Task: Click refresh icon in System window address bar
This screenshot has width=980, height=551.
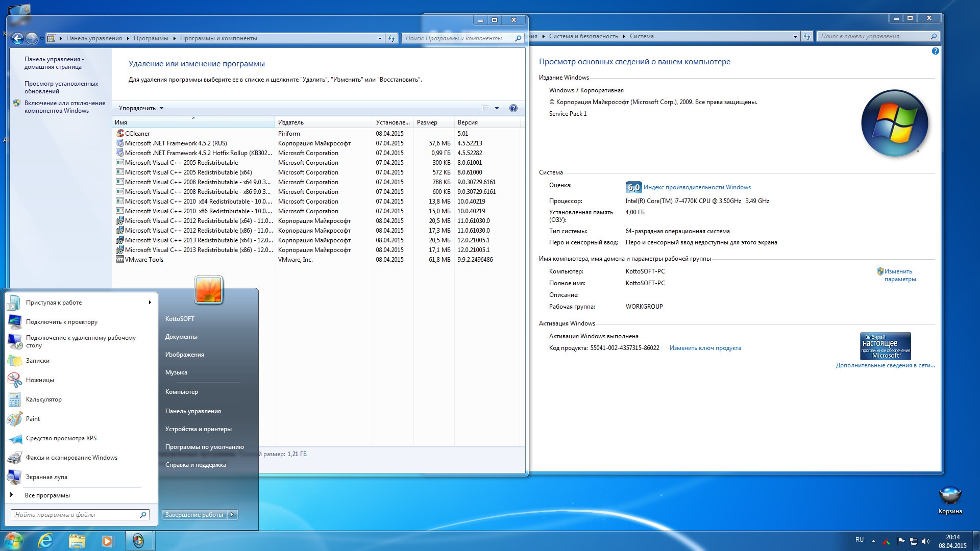Action: [x=807, y=36]
